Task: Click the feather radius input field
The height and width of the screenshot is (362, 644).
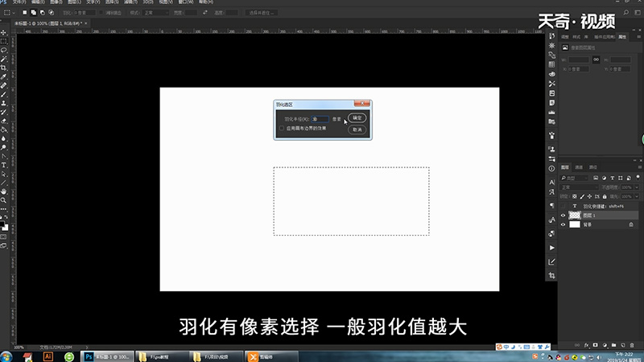Action: point(320,119)
